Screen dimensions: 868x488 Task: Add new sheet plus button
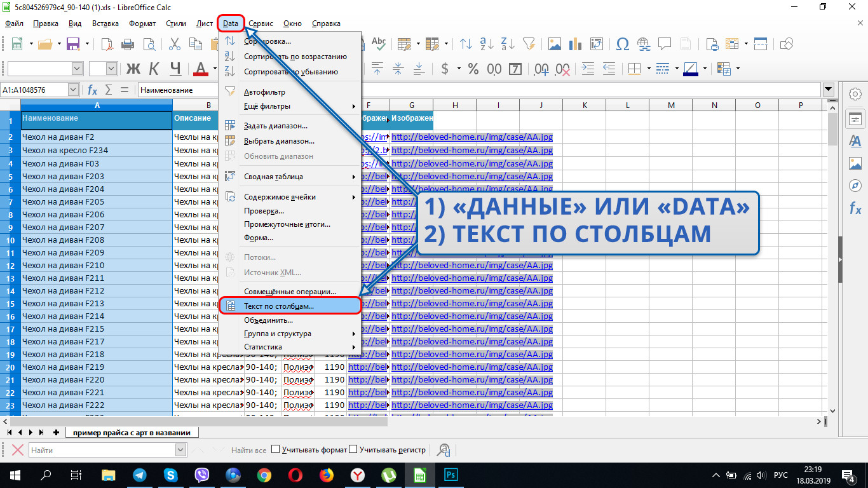pos(56,433)
